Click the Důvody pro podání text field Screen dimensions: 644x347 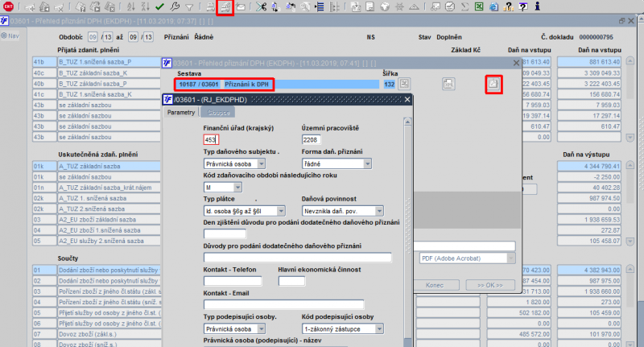[297, 258]
